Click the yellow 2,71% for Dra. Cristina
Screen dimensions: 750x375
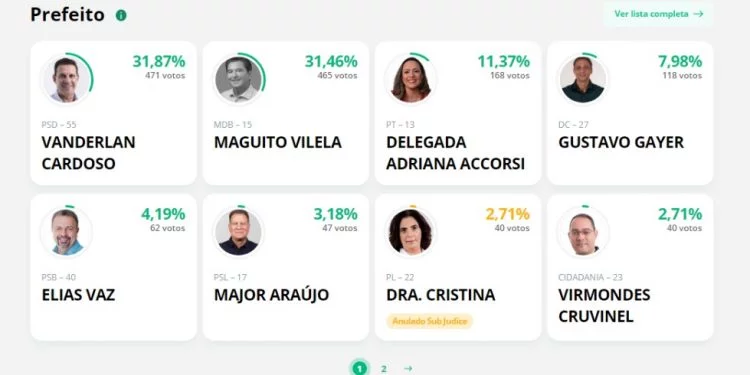[507, 214]
